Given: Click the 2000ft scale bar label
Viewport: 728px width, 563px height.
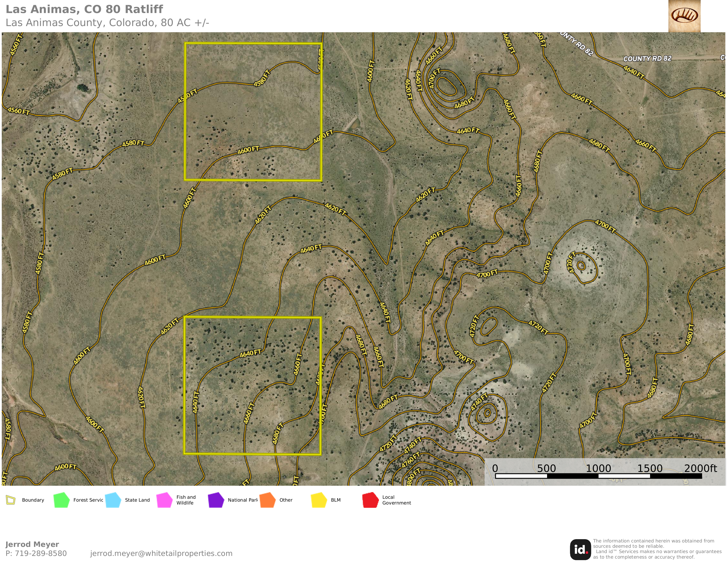Looking at the screenshot, I should pyautogui.click(x=700, y=468).
